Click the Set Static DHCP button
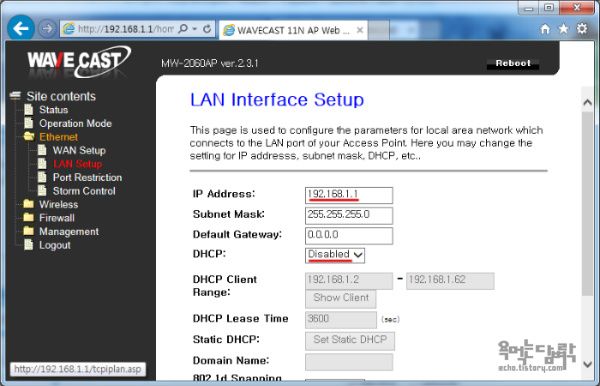The height and width of the screenshot is (386, 600). pos(350,340)
